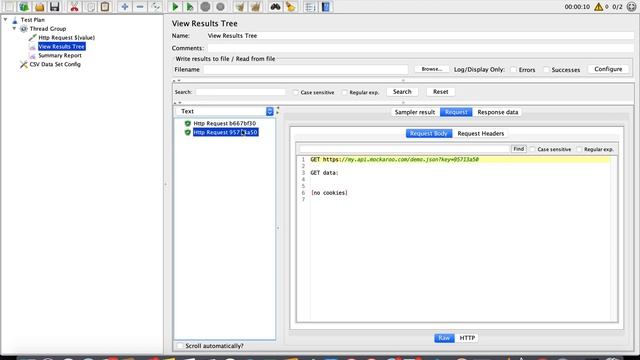Click the Collapse All minus icon
Image resolution: width=640 pixels, height=360 pixels.
point(140,7)
